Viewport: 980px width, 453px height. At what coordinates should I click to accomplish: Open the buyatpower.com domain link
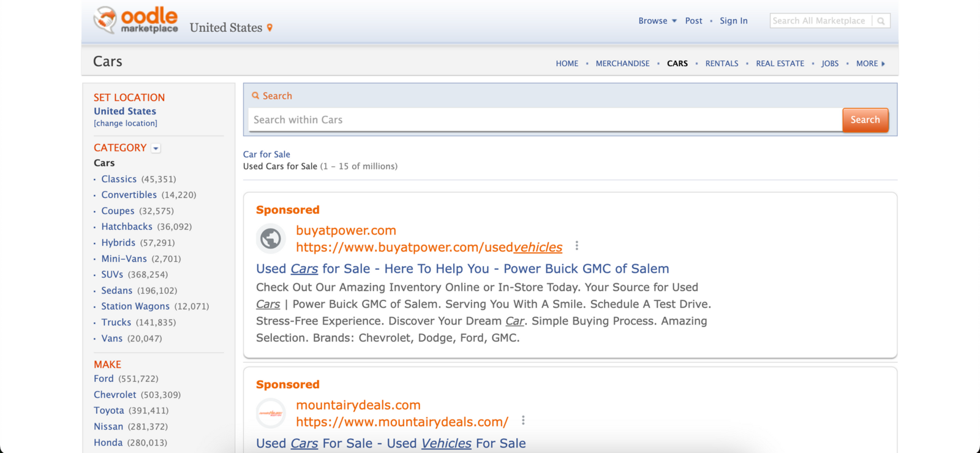pyautogui.click(x=346, y=230)
